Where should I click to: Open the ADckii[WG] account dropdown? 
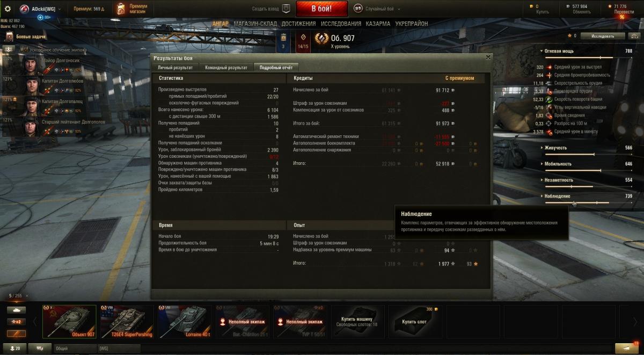click(x=40, y=9)
